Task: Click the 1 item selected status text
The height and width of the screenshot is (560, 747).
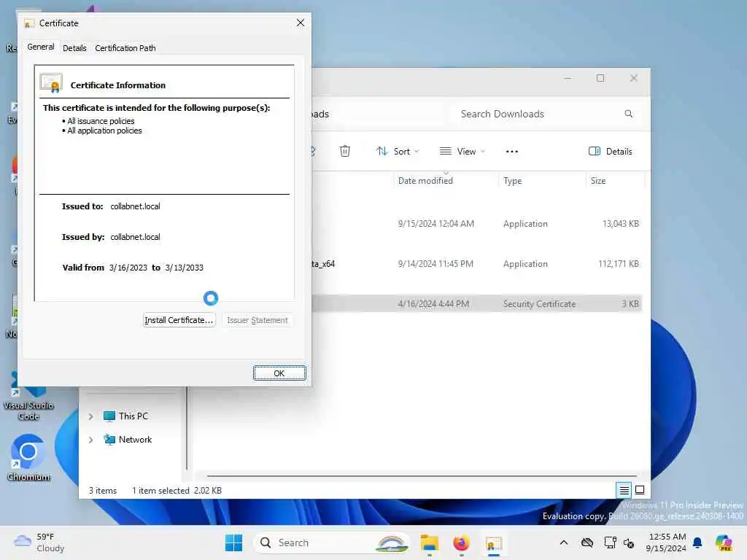Action: [x=160, y=491]
